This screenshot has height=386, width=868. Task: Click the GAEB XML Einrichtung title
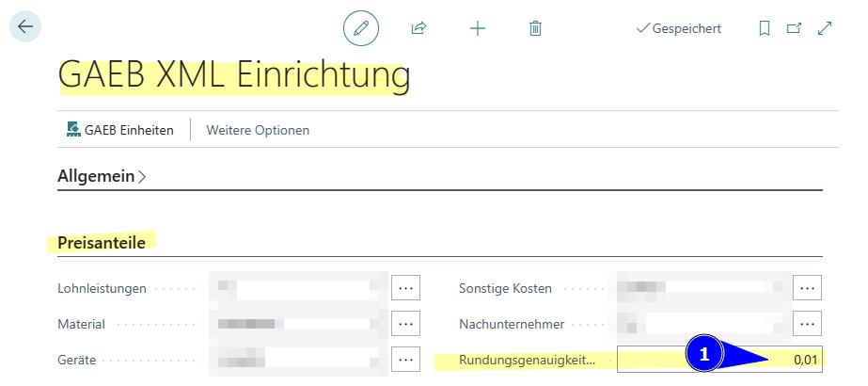tap(234, 75)
